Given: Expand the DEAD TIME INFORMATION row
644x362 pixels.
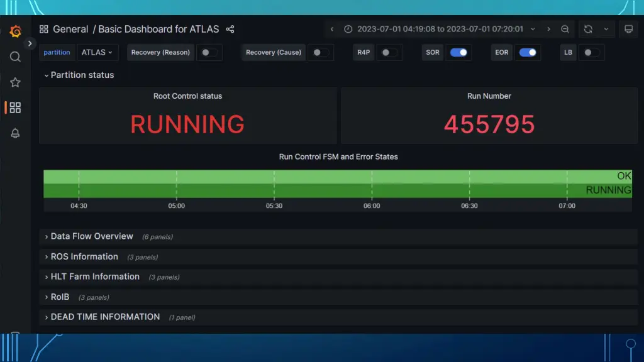Looking at the screenshot, I should (338, 317).
